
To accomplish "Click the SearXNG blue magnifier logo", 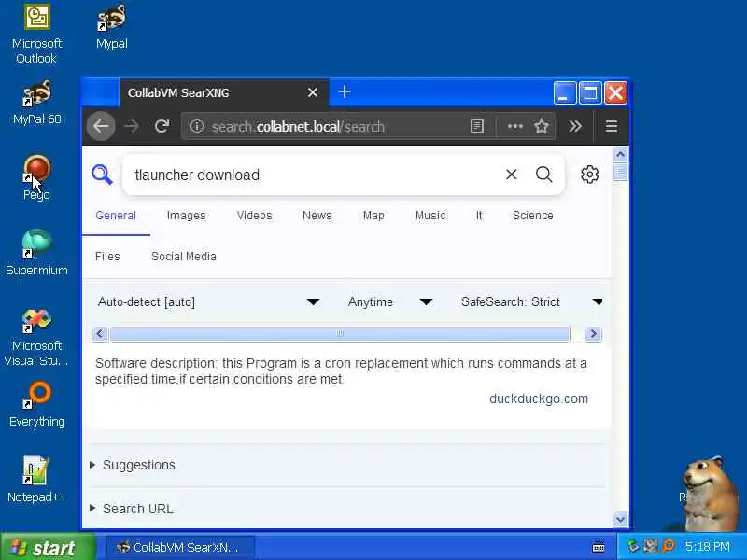I will pyautogui.click(x=102, y=175).
